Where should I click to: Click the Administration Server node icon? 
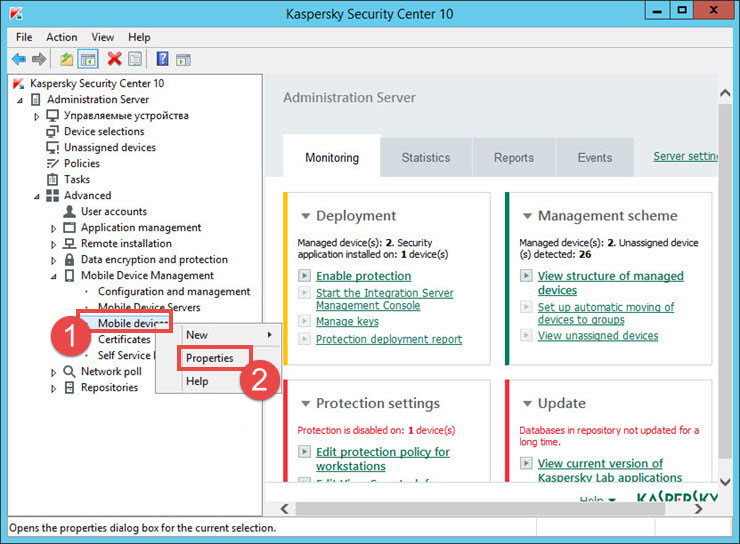point(35,100)
